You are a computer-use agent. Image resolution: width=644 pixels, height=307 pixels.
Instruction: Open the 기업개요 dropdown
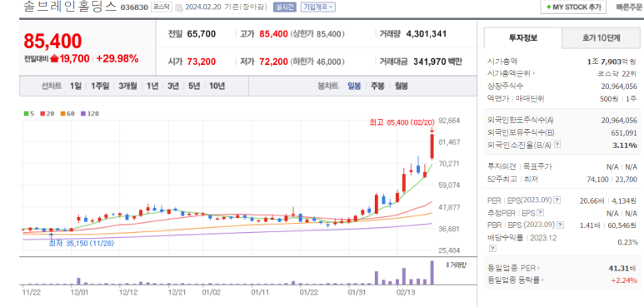pos(318,7)
